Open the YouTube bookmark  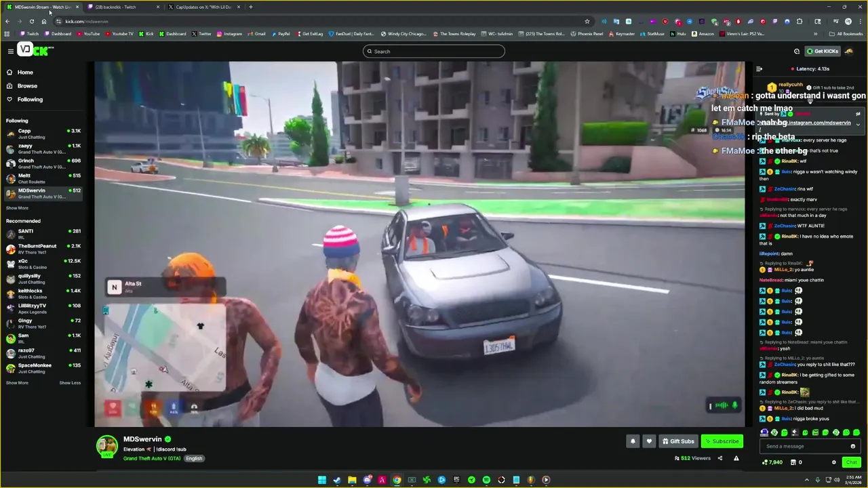click(x=87, y=34)
